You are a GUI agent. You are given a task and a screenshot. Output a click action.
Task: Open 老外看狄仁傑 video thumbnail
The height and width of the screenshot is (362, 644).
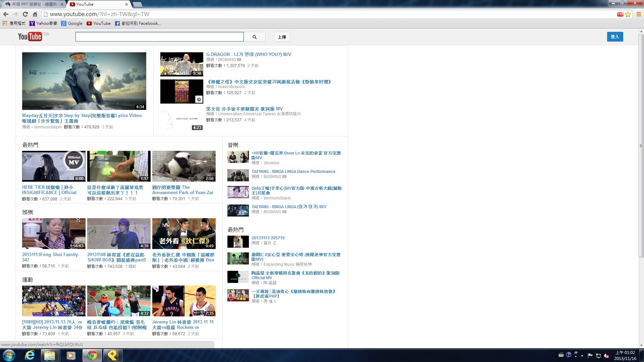click(184, 234)
